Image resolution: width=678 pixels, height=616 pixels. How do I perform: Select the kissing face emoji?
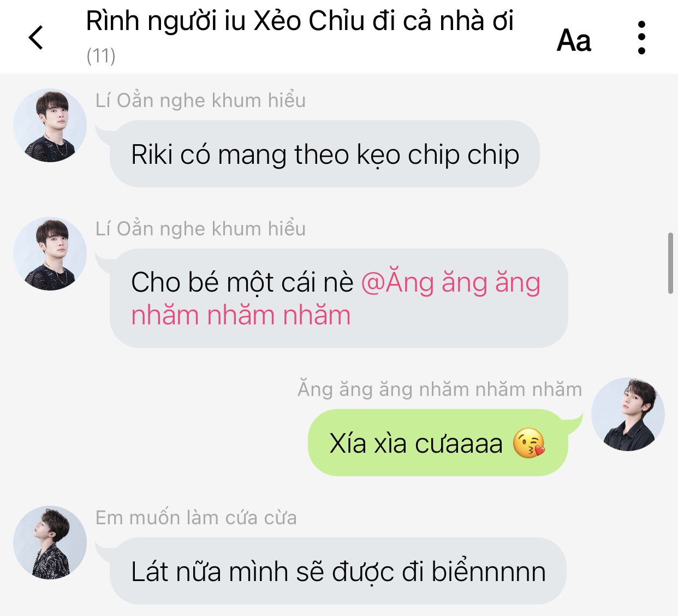pos(528,443)
